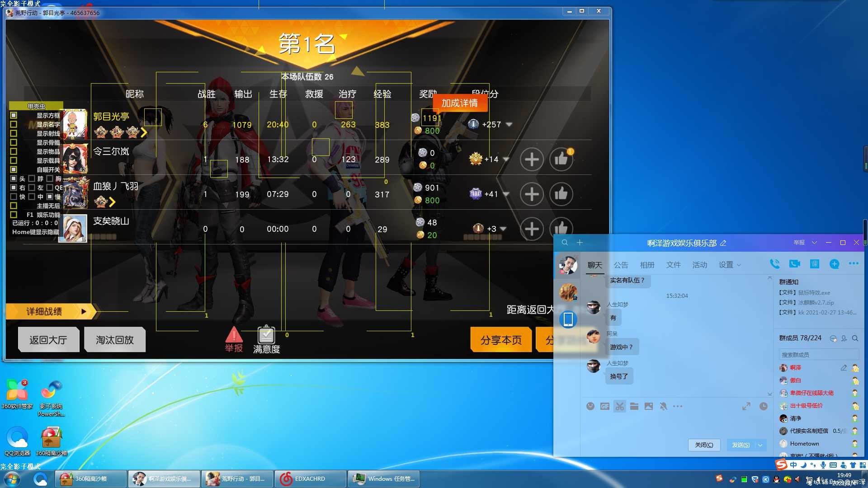Click the 分享本页 button
The image size is (868, 488).
pos(501,340)
